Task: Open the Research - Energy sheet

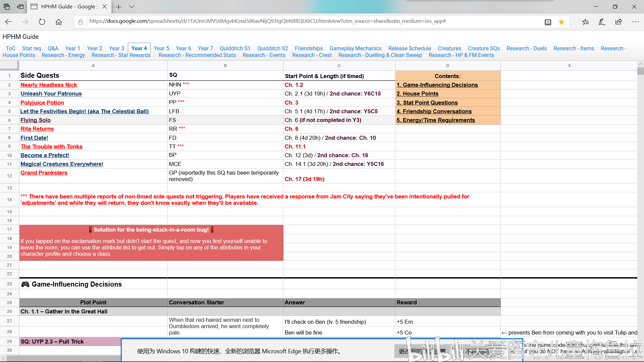Action: (x=63, y=55)
